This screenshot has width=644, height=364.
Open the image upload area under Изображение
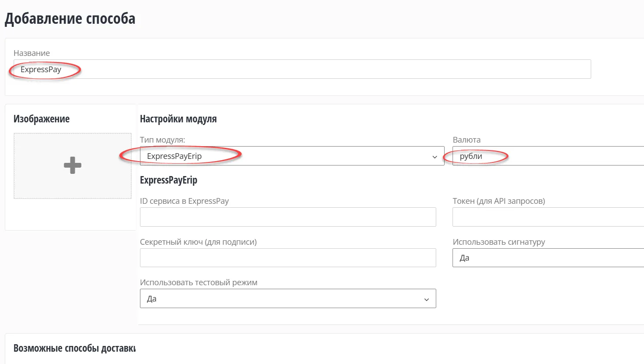pos(72,165)
